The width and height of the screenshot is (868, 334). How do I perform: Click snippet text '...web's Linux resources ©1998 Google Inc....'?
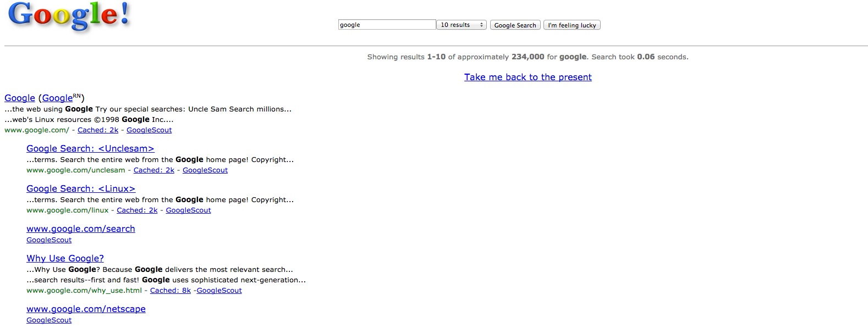[x=89, y=120]
